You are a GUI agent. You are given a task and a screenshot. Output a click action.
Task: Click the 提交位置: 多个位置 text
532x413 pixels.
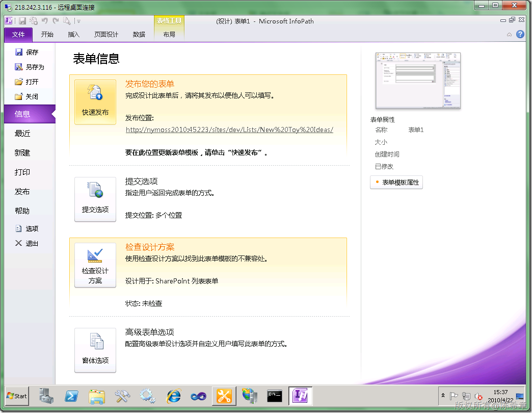(x=154, y=215)
